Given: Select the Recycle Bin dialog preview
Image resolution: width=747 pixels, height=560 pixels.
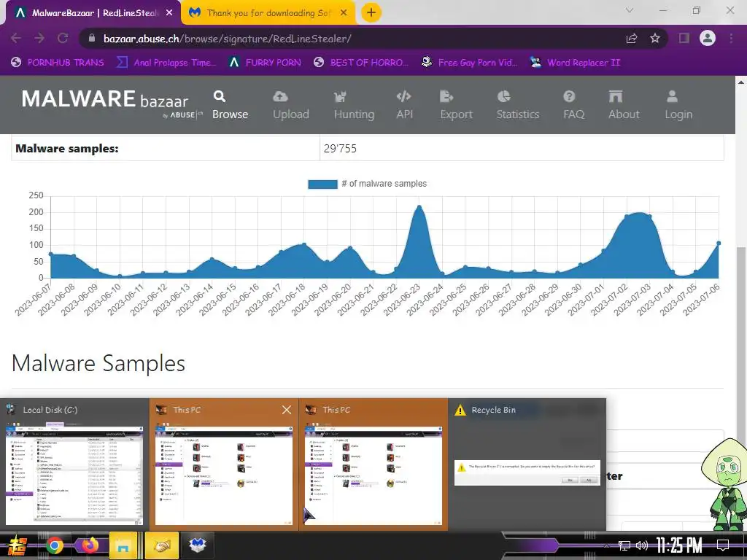Looking at the screenshot, I should (x=527, y=464).
